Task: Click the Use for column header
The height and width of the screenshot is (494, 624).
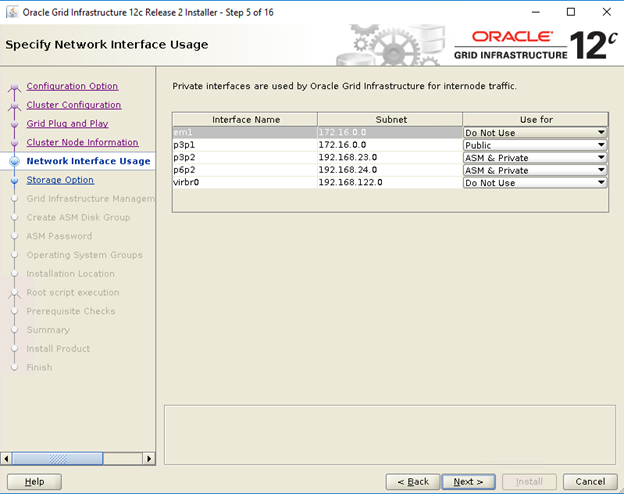Action: point(536,119)
